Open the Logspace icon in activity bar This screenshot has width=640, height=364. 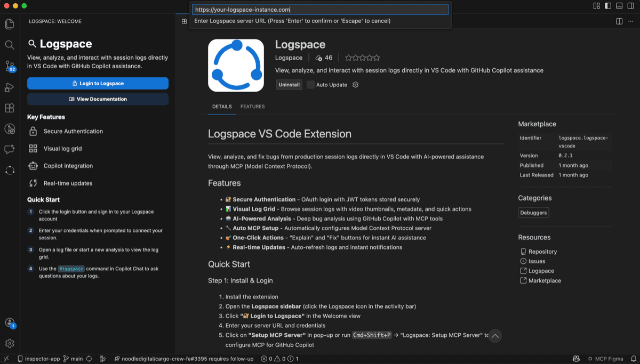(10, 171)
